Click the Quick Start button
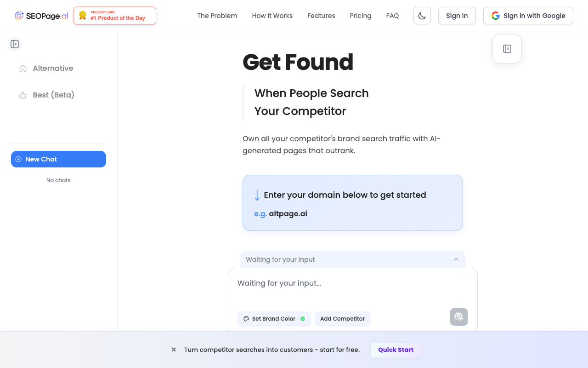588x368 pixels. point(396,350)
